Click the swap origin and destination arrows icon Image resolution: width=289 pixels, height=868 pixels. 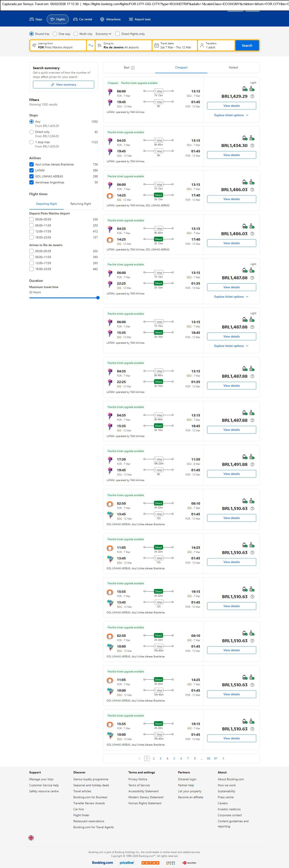(91, 46)
